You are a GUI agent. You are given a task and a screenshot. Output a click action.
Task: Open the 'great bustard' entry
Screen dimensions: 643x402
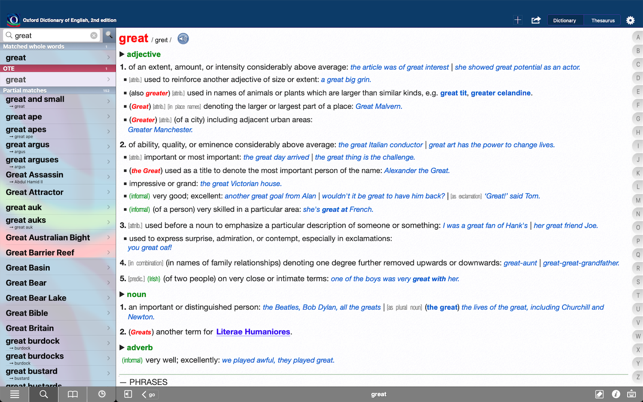coord(58,373)
